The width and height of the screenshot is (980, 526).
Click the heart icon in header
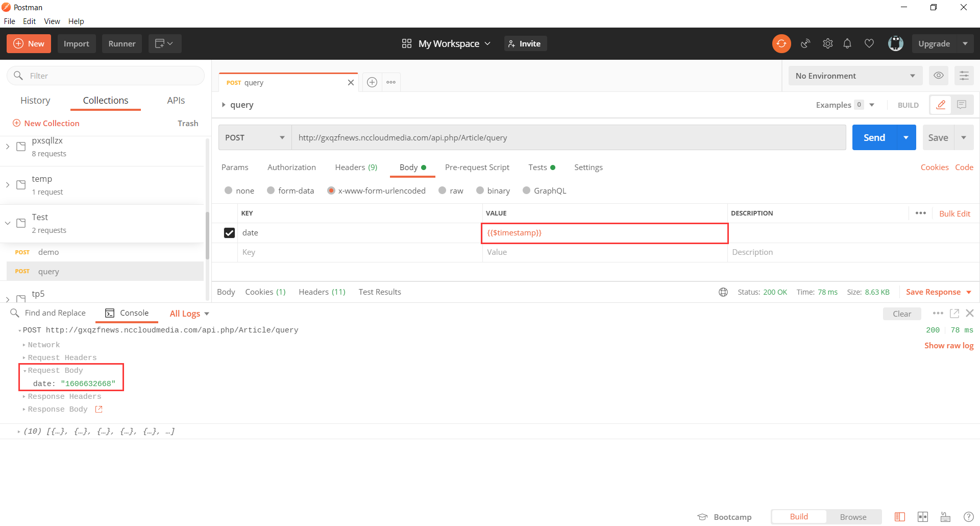[x=869, y=44]
